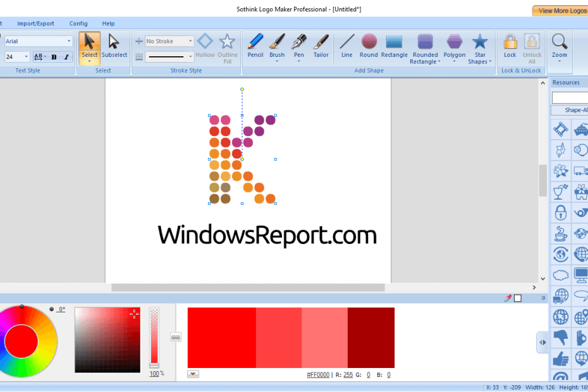Viewport: 588px width, 392px height.
Task: Select the Line shape tool
Action: [x=347, y=46]
